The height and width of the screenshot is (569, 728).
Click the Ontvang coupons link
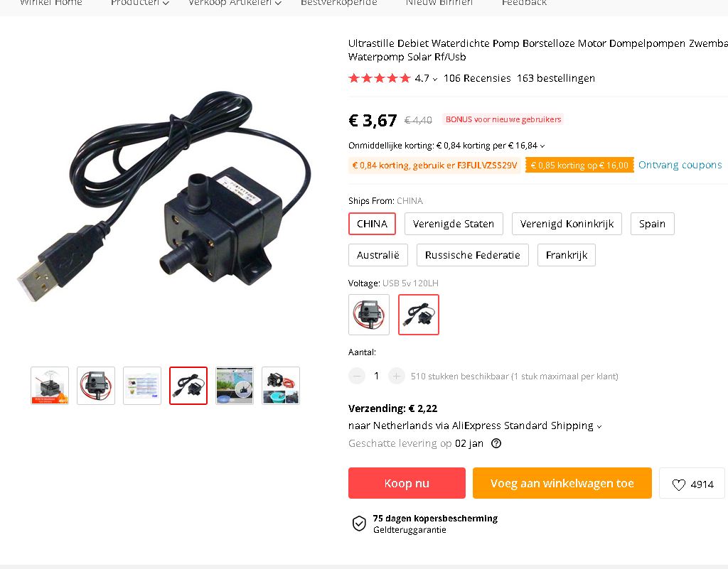(x=680, y=165)
